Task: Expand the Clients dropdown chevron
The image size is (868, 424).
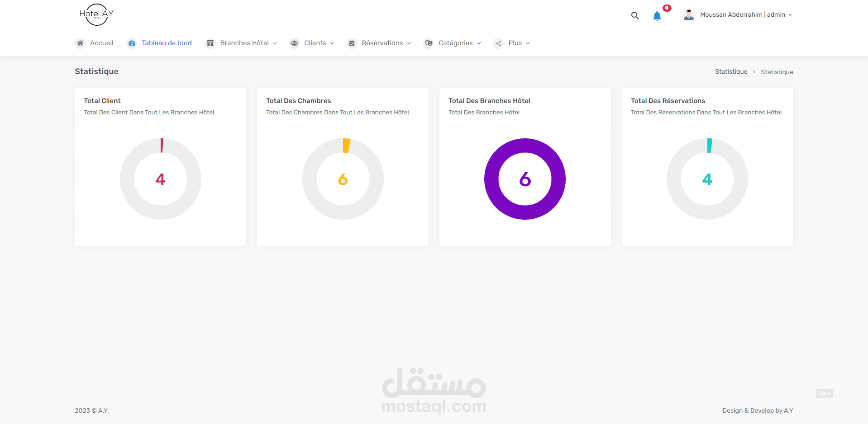Action: click(x=332, y=43)
